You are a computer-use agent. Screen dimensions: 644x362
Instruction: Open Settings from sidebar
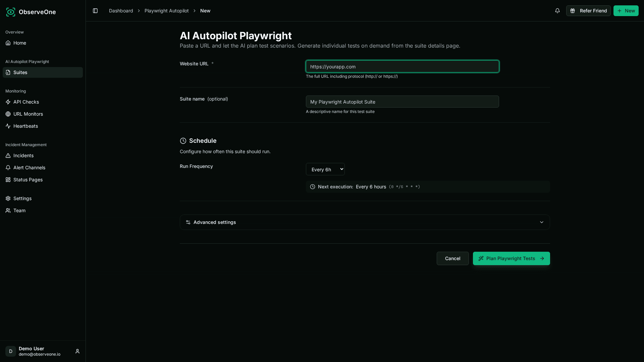[x=43, y=198]
